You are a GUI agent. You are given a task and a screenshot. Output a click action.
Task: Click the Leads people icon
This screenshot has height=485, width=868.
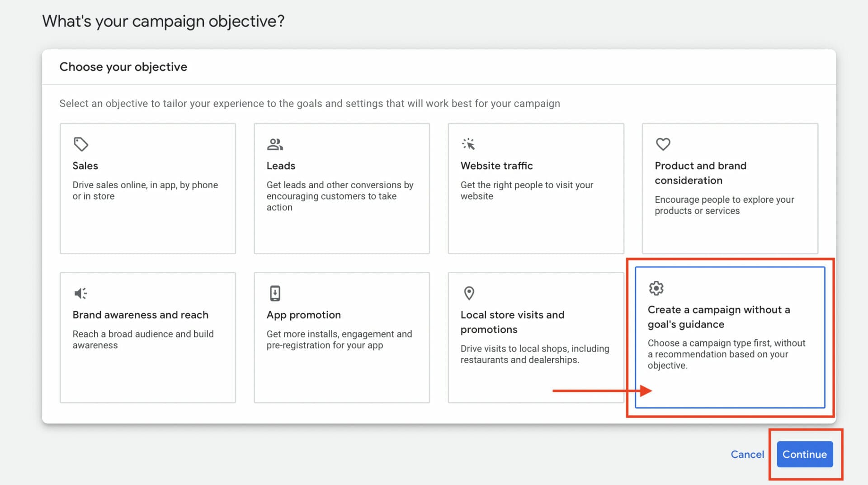pos(275,144)
